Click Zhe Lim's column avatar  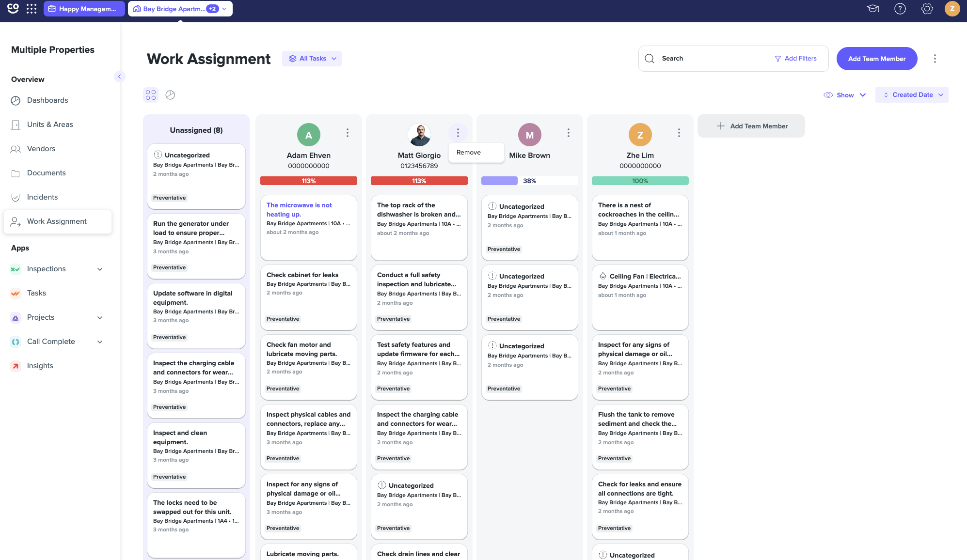pyautogui.click(x=640, y=135)
